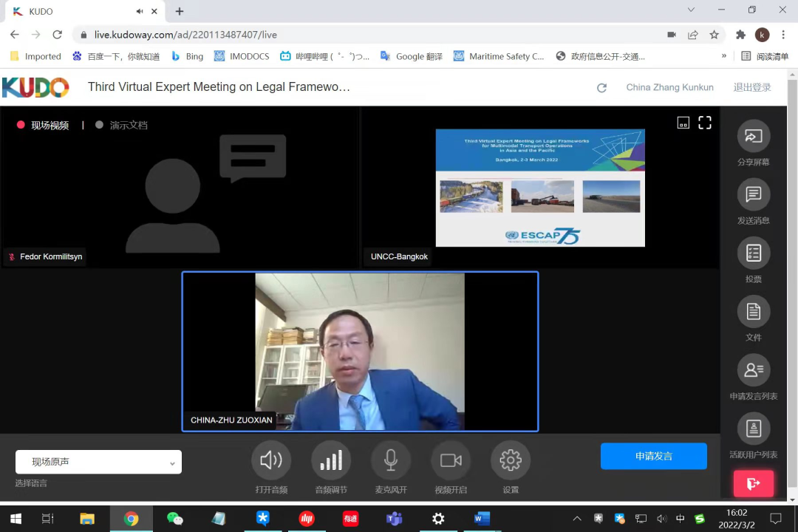Turn on the video camera (视频开启)
The image size is (798, 532).
[451, 460]
